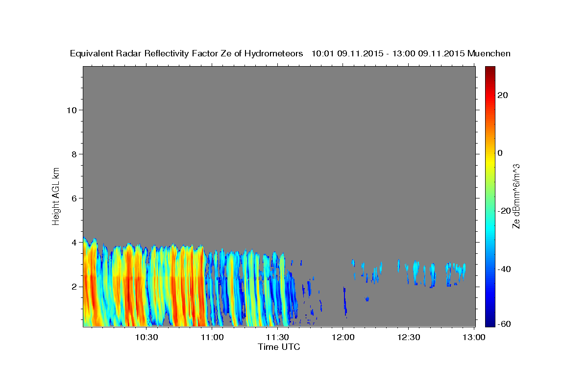Click the 'Time UTC' axis label

pyautogui.click(x=279, y=347)
